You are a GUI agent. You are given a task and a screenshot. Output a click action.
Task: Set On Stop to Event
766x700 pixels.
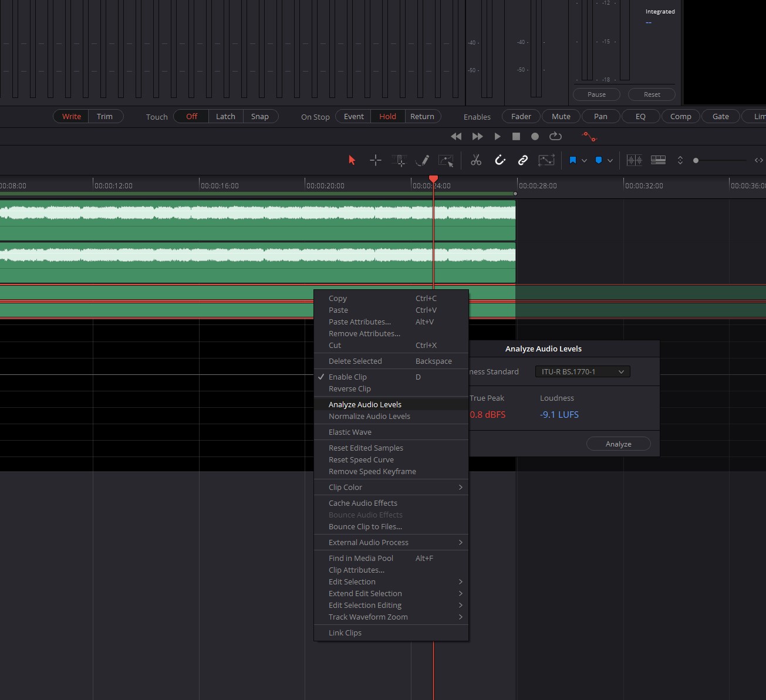pos(354,116)
